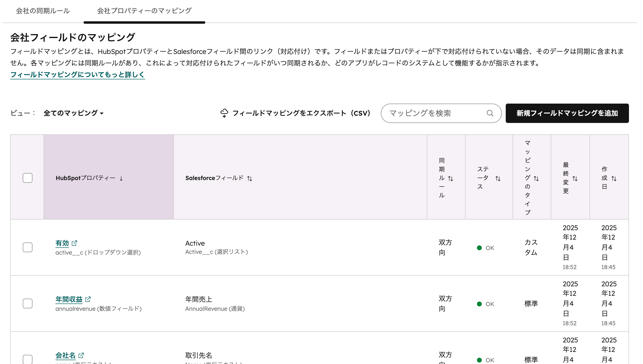This screenshot has height=364, width=643.
Task: Click 新規フィールドマッピングを追加 button
Action: [x=567, y=113]
